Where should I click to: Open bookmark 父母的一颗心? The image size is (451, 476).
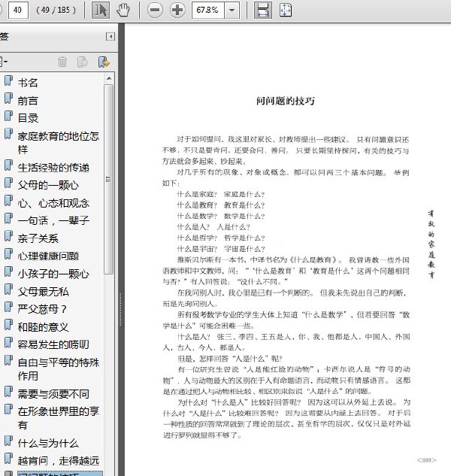[x=48, y=185]
